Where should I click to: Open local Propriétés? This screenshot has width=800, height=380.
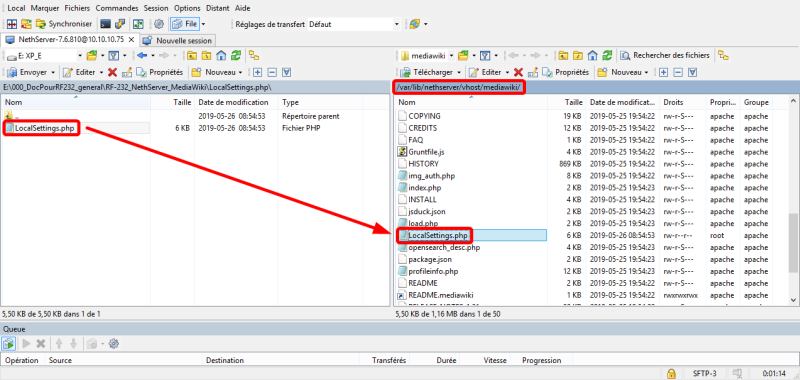tap(159, 72)
